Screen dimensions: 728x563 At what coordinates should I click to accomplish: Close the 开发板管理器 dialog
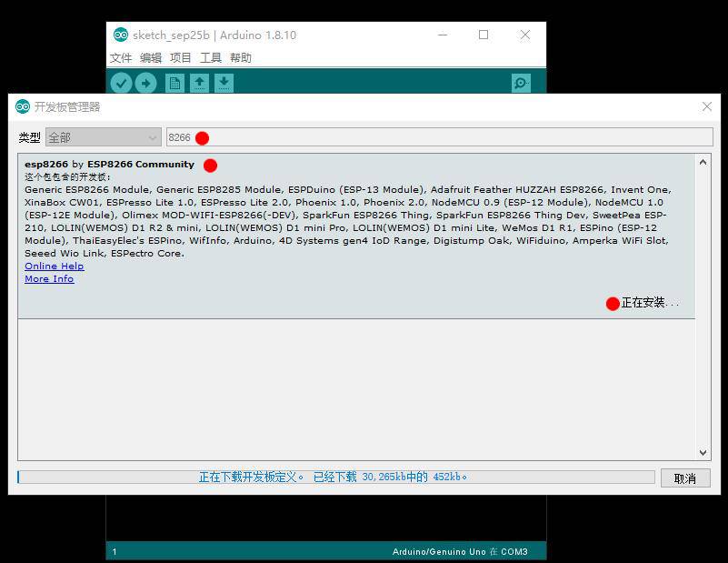(x=707, y=106)
